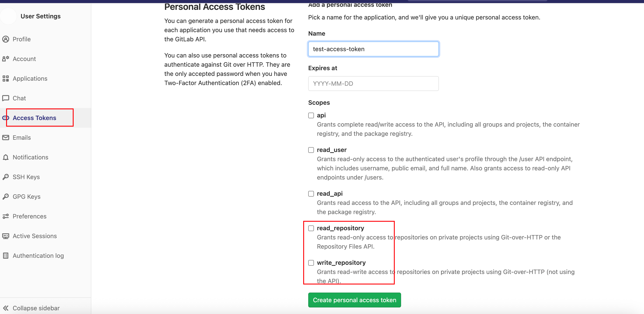
Task: Click the Profile sidebar icon
Action: pos(6,39)
